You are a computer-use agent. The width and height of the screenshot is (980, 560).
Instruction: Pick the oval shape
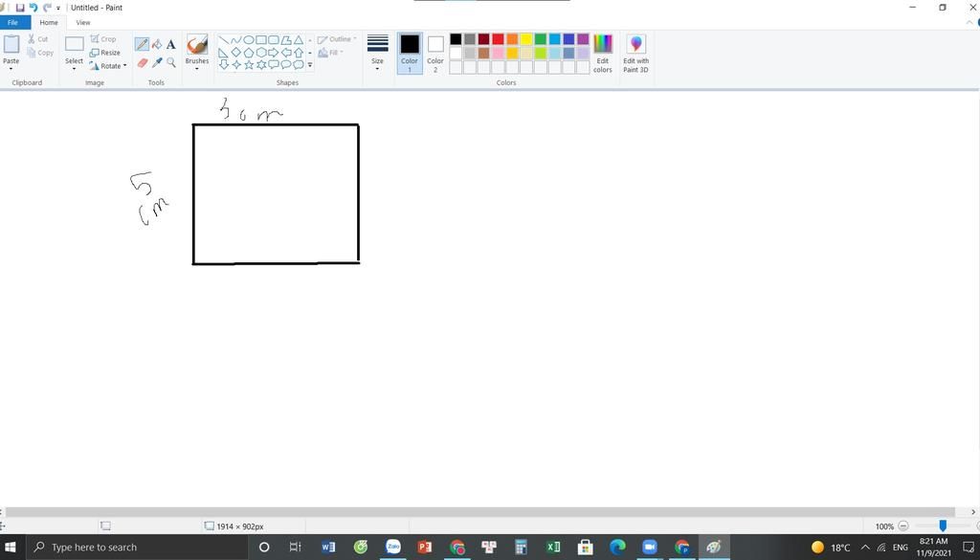(248, 39)
